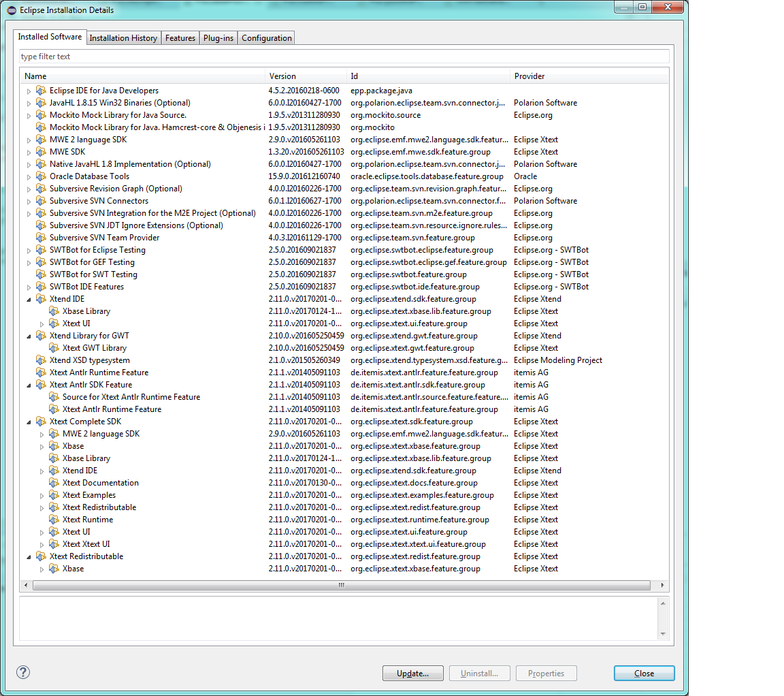This screenshot has width=784, height=696.
Task: Expand Subversive Revision Graph (Optional)
Action: [29, 189]
